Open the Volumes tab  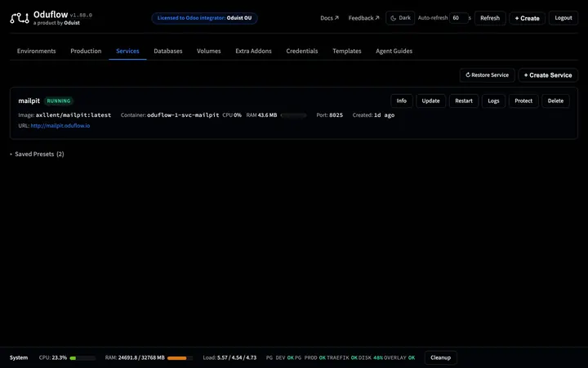click(209, 51)
